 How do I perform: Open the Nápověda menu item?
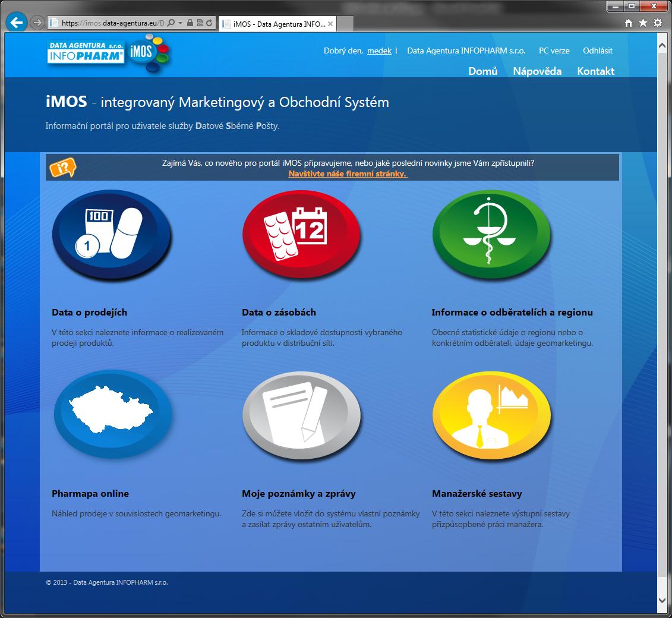click(538, 71)
